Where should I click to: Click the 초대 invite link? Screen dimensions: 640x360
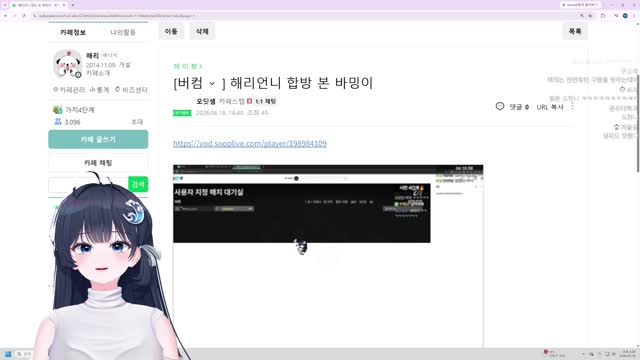[x=137, y=122]
